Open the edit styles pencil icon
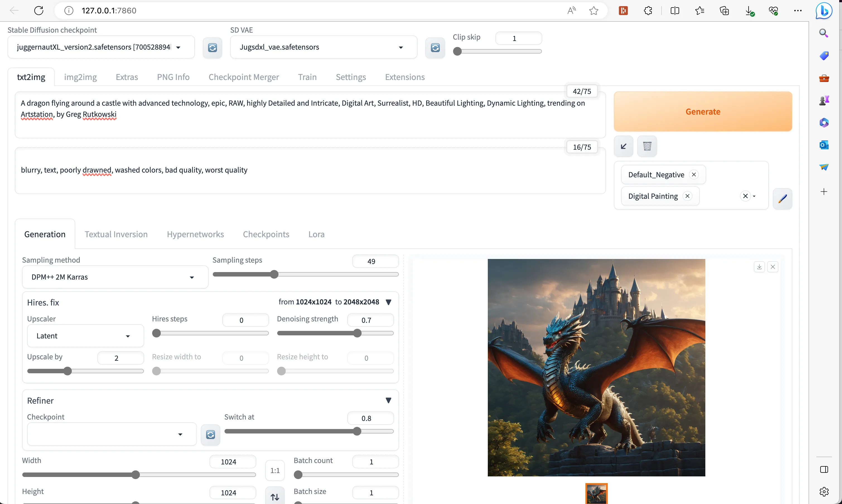 [782, 198]
